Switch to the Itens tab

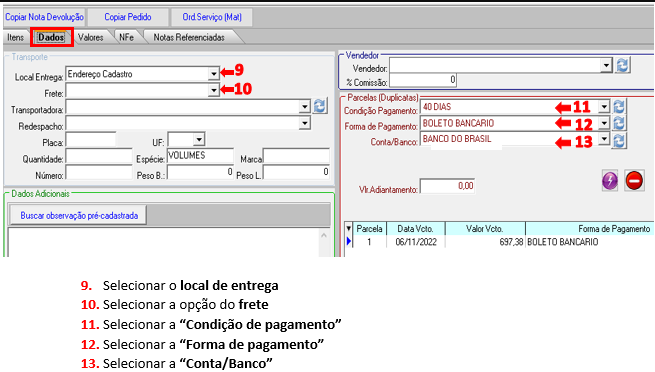click(x=15, y=37)
